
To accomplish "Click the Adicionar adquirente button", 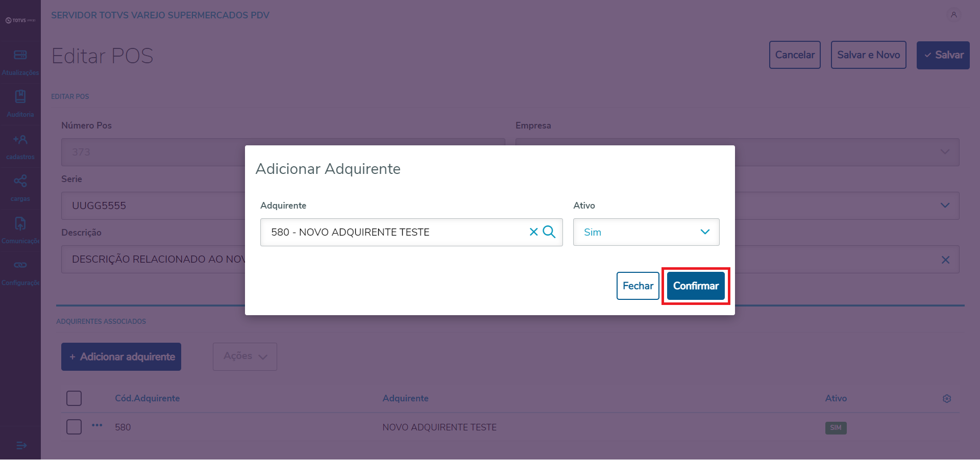I will [x=121, y=357].
